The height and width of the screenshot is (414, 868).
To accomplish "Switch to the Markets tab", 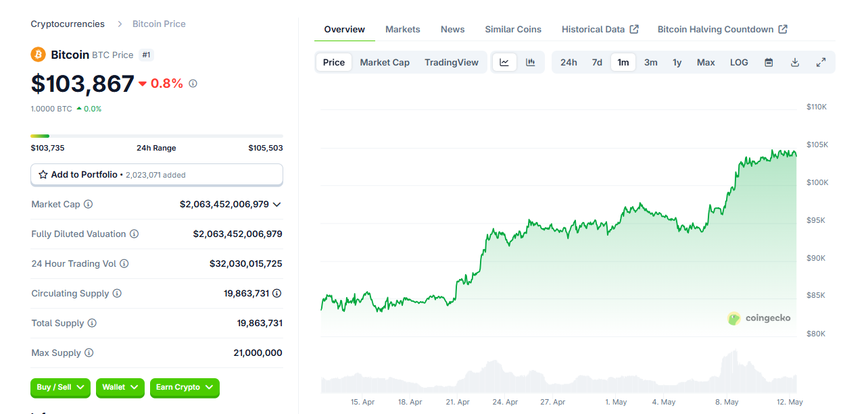I will tap(403, 29).
